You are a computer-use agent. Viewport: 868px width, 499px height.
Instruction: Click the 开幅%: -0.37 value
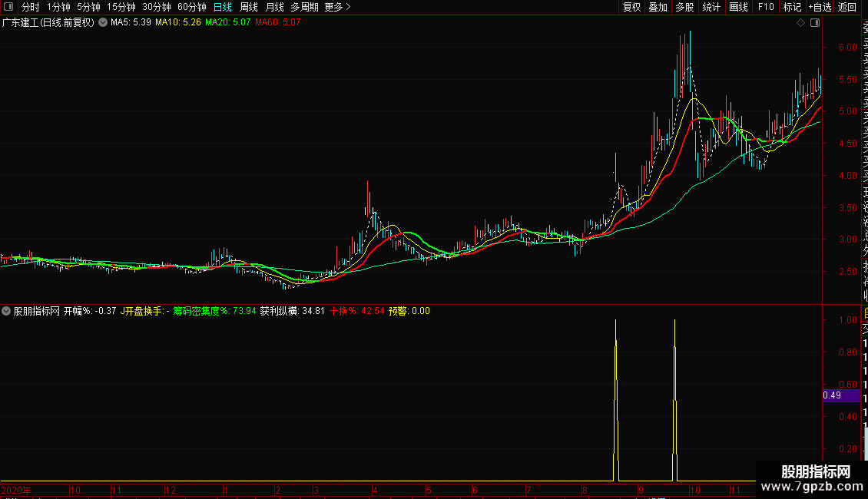90,311
